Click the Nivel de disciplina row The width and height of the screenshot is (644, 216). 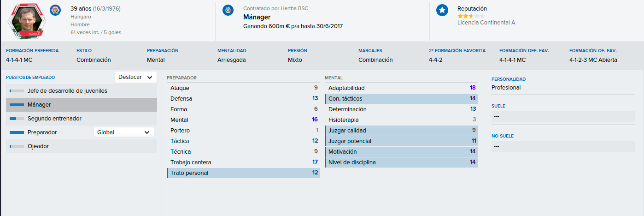point(401,162)
